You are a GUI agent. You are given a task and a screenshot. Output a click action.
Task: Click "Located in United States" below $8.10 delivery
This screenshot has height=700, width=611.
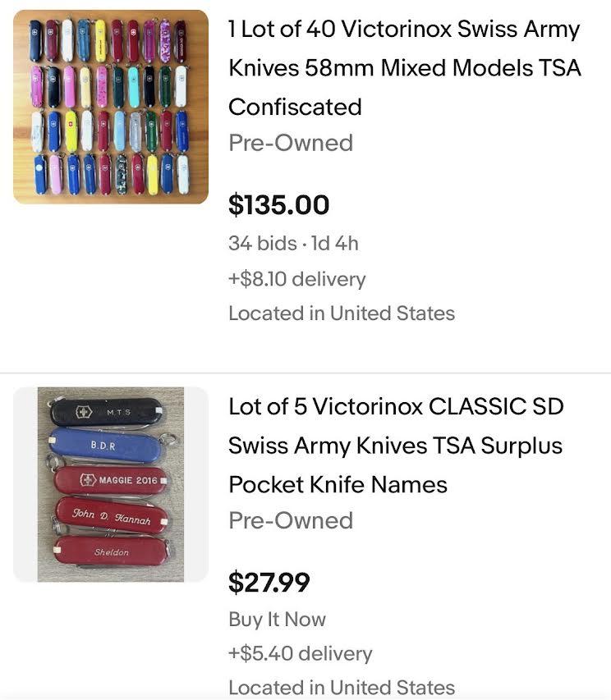pos(341,313)
